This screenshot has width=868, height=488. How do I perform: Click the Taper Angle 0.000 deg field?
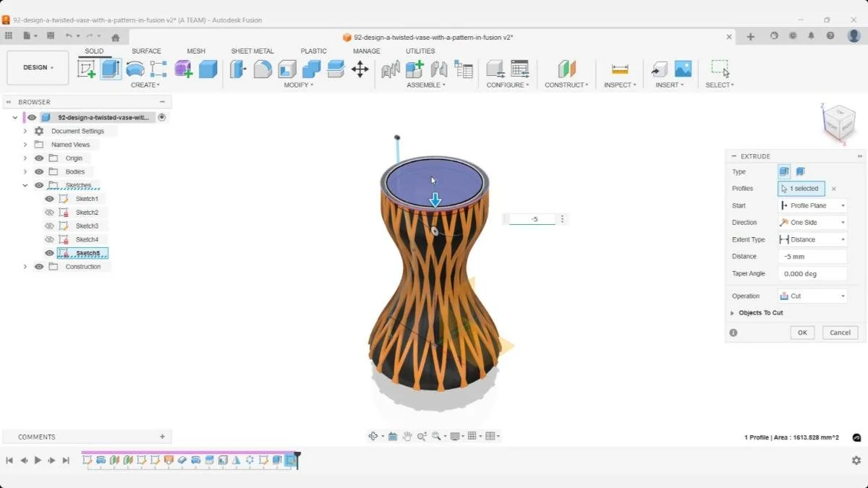tap(812, 274)
